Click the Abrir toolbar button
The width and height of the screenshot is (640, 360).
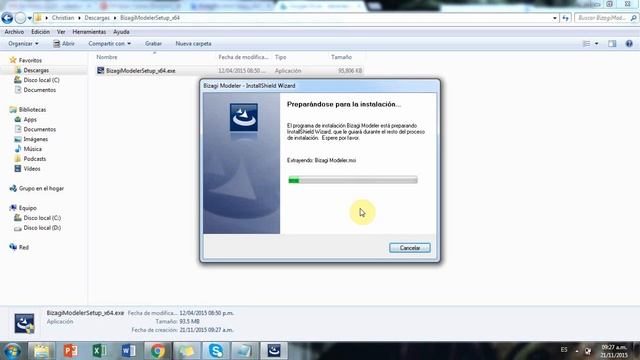(x=64, y=43)
